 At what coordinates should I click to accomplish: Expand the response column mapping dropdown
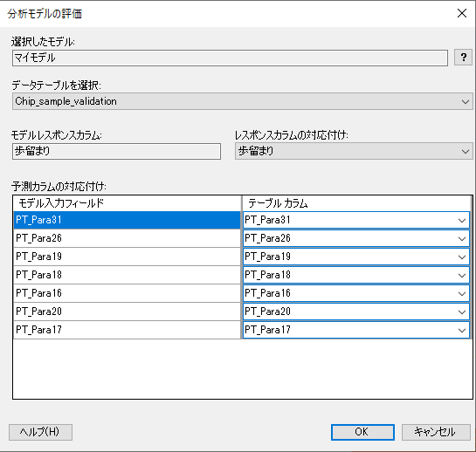click(x=354, y=151)
